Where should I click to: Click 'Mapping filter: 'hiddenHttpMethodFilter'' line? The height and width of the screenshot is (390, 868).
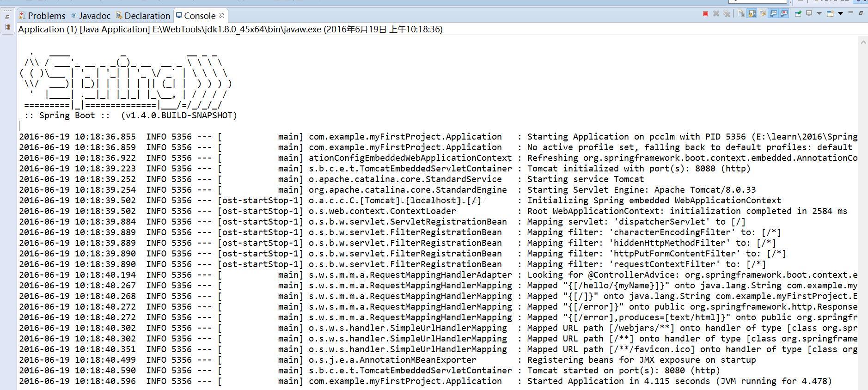(652, 243)
